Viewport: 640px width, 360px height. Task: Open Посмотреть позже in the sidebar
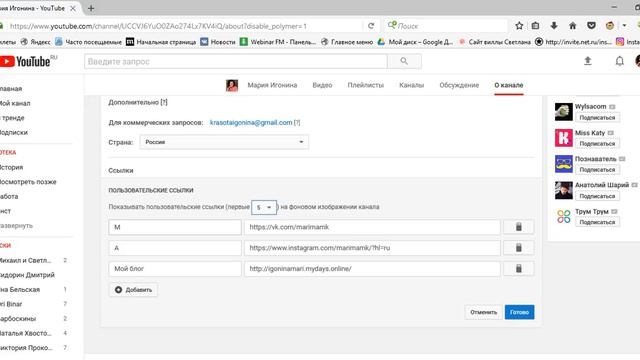click(x=28, y=182)
